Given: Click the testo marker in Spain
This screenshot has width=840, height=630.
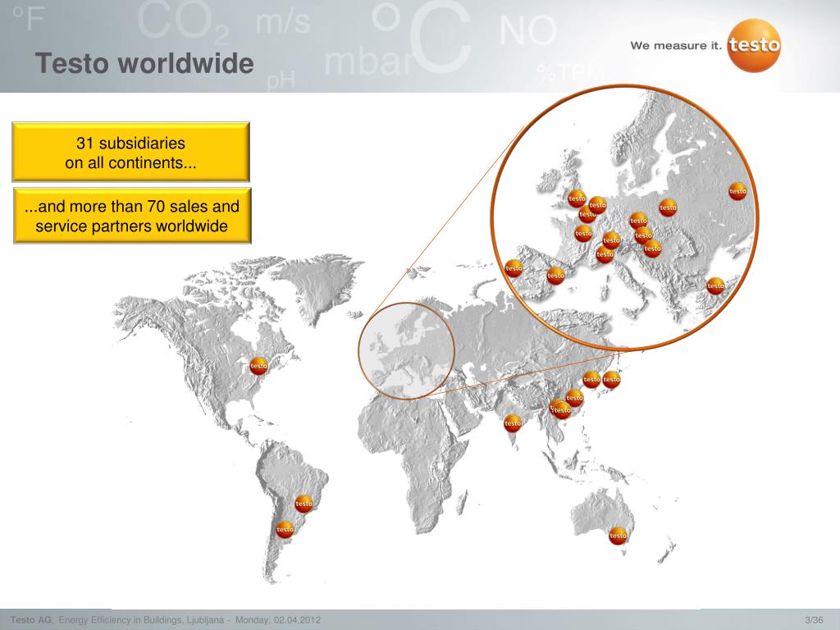Looking at the screenshot, I should click(x=555, y=275).
